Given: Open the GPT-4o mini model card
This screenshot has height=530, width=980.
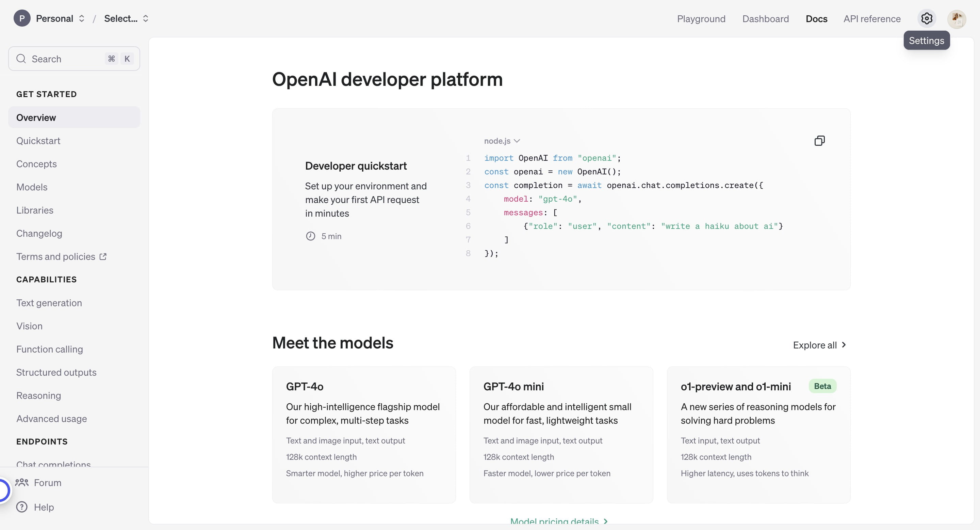Looking at the screenshot, I should coord(561,434).
